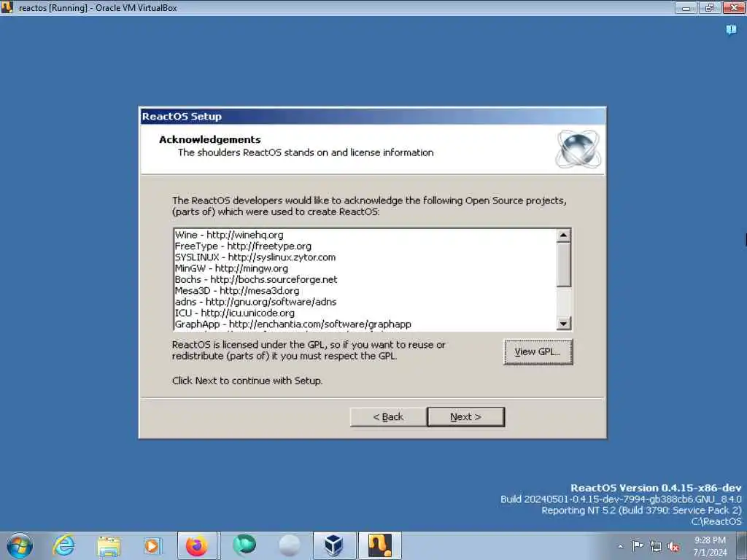Image resolution: width=747 pixels, height=560 pixels.
Task: Click the Show desktop strip at taskbar end
Action: click(x=742, y=545)
